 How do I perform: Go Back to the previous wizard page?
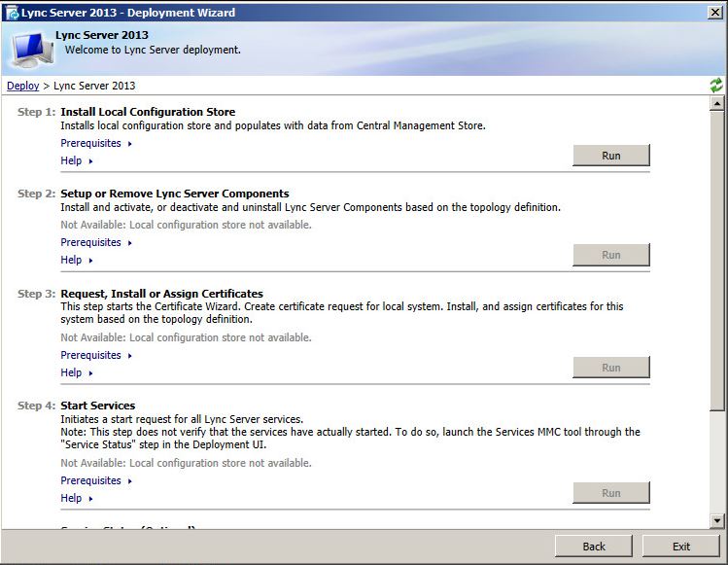coord(594,547)
